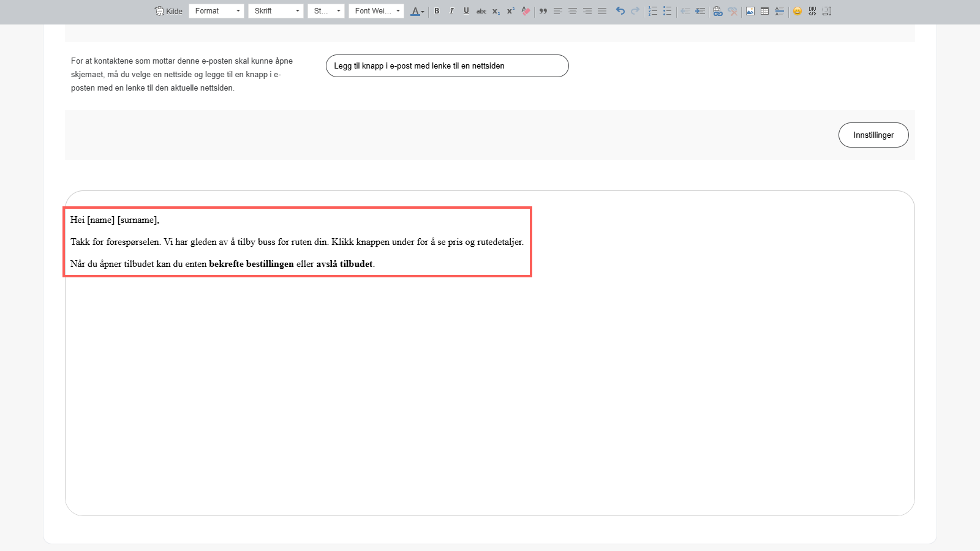Insert an image
Image resolution: width=980 pixels, height=551 pixels.
click(x=750, y=11)
